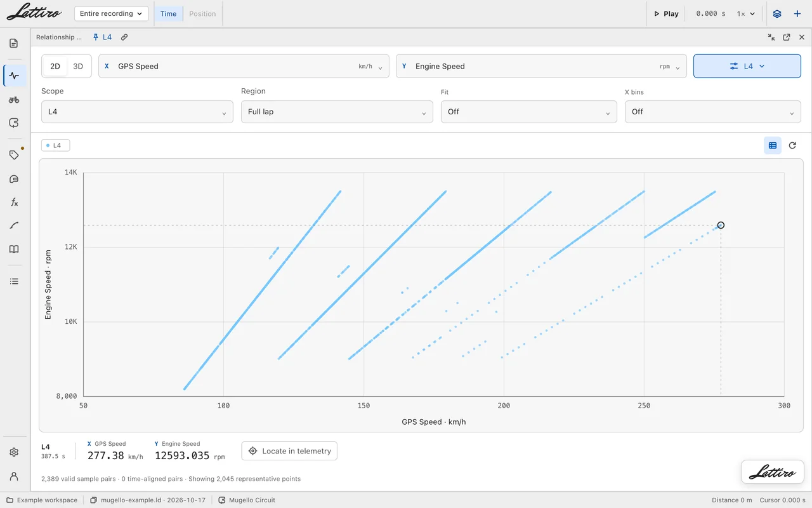
Task: Open the tags sidebar icon
Action: pyautogui.click(x=14, y=155)
